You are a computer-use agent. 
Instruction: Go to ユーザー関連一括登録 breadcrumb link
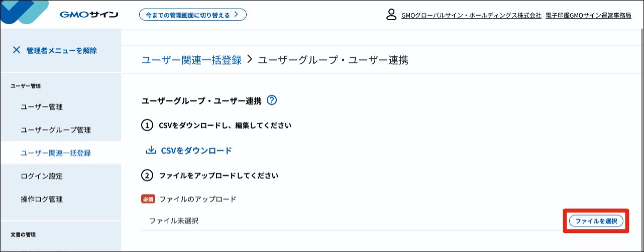(191, 60)
